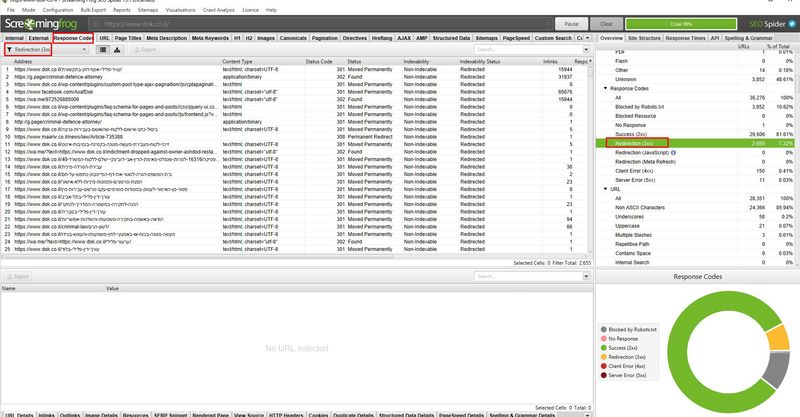
Task: Select the maariv.co.il Article-735388 row
Action: tap(295, 137)
